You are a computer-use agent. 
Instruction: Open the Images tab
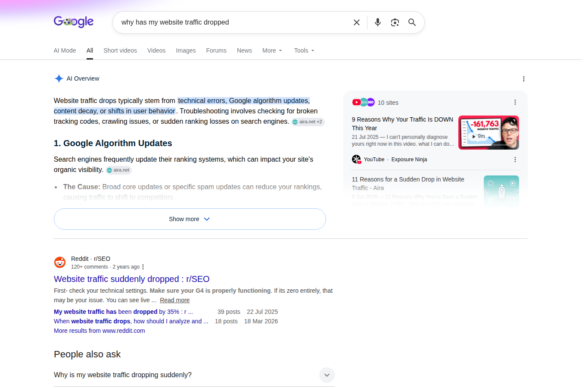(186, 50)
